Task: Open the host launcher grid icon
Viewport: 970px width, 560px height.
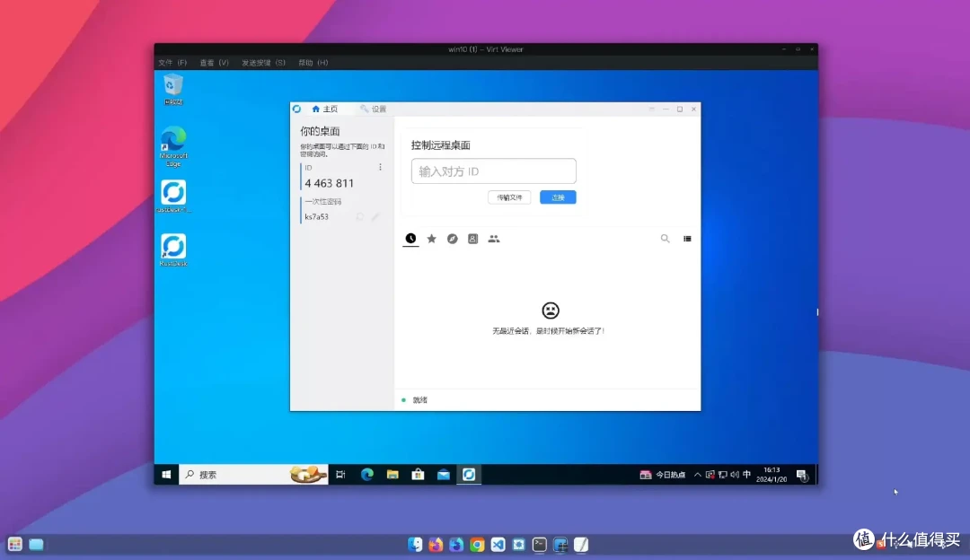Action: (x=15, y=544)
